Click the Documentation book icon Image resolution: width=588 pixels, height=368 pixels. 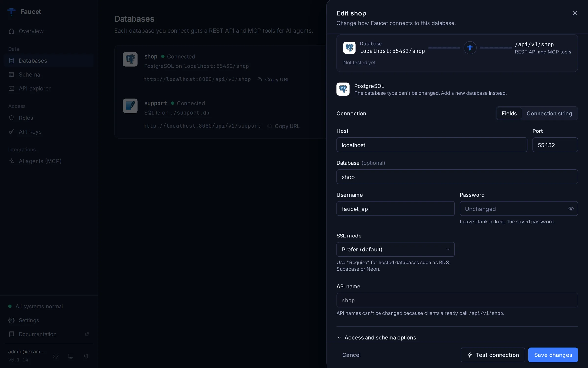point(11,334)
